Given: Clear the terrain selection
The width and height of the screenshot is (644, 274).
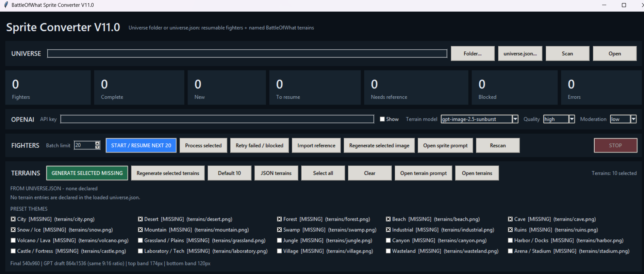Looking at the screenshot, I should [x=370, y=173].
